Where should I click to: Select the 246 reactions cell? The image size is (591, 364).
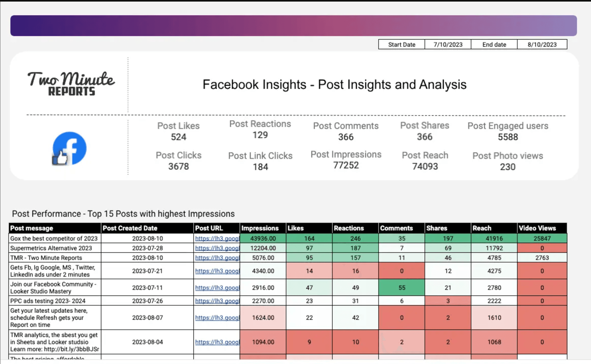pyautogui.click(x=356, y=239)
